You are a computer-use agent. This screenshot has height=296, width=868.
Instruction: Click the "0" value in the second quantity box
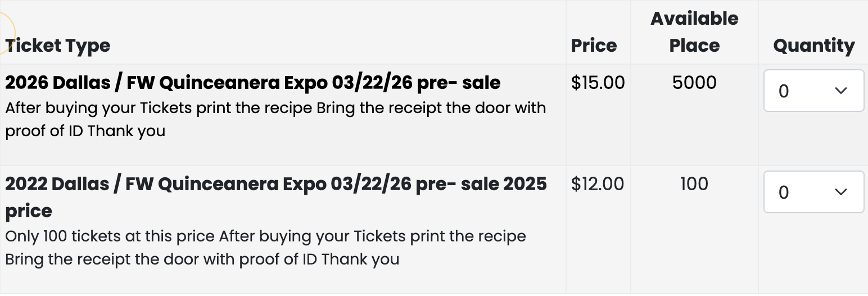(x=784, y=192)
